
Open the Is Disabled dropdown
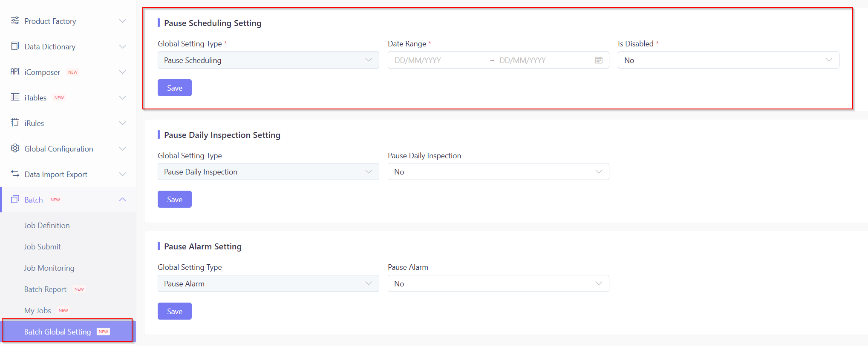coord(728,60)
